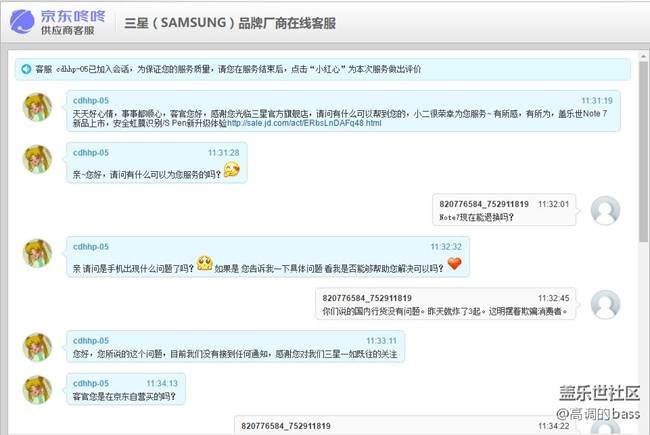This screenshot has width=650, height=435.
Task: Click the scrollbar down arrow in the chat window
Action: click(x=643, y=428)
